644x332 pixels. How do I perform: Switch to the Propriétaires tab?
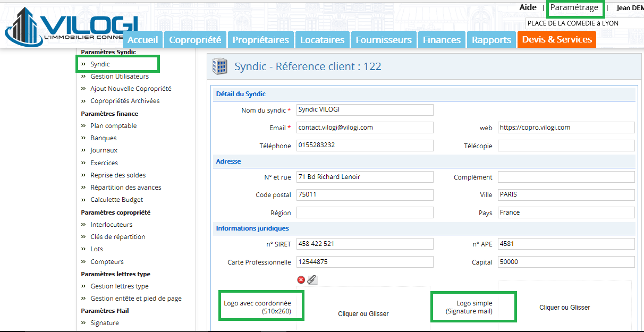click(261, 39)
